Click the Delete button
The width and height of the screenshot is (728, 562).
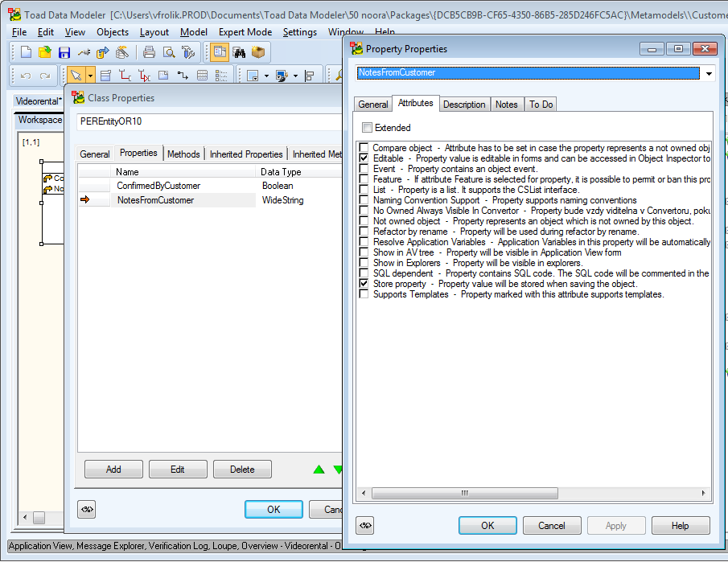click(242, 470)
